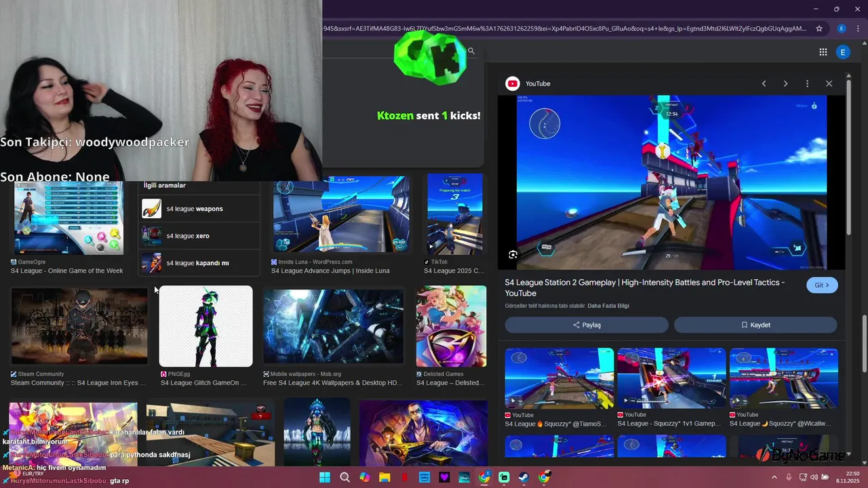868x488 pixels.
Task: Open Steam from the taskbar
Action: point(524,477)
